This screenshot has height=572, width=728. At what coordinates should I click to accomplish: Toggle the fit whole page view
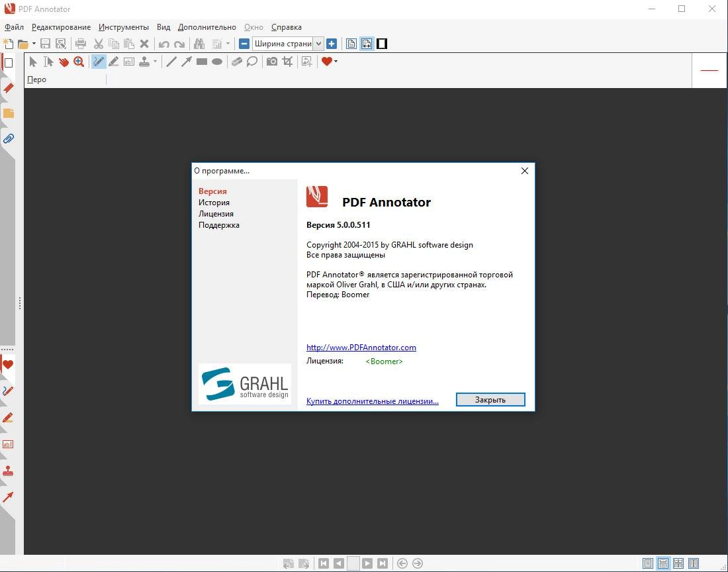(351, 44)
